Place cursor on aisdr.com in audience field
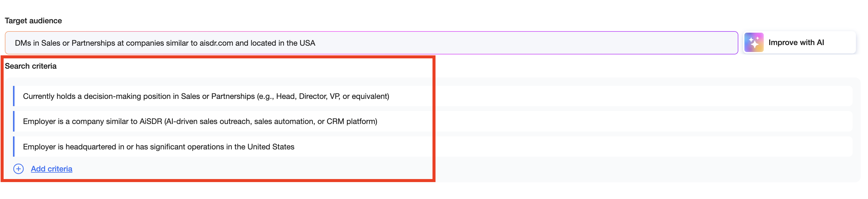This screenshot has width=868, height=199. (216, 43)
